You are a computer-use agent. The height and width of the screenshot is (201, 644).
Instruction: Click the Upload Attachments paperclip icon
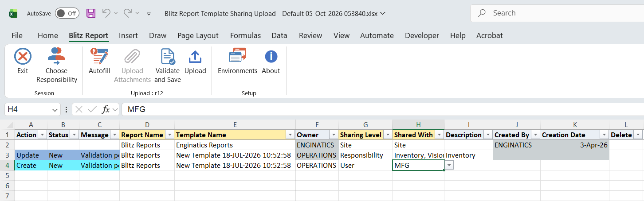pyautogui.click(x=132, y=57)
